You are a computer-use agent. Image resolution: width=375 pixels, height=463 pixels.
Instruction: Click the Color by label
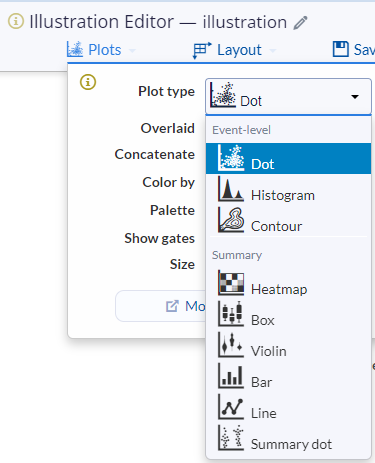169,182
